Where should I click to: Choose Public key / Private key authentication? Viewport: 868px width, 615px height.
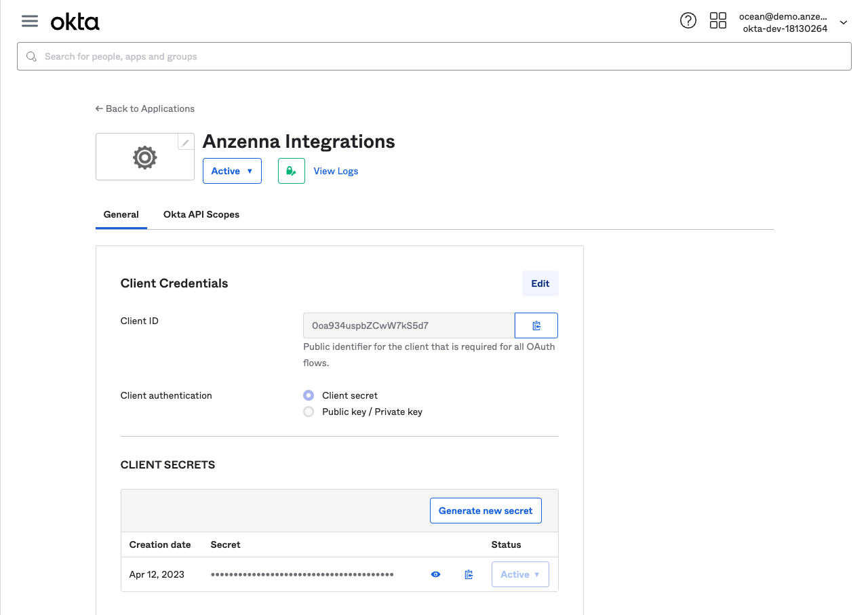[309, 412]
